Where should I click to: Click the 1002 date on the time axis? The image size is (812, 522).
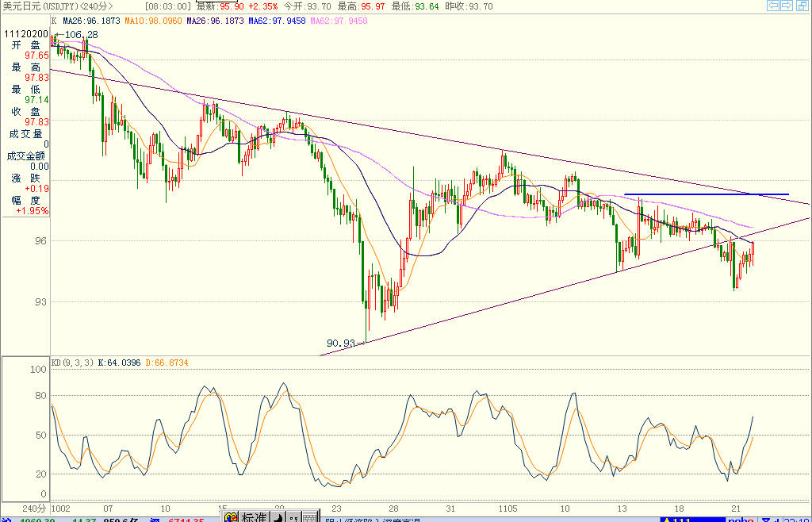[x=61, y=508]
